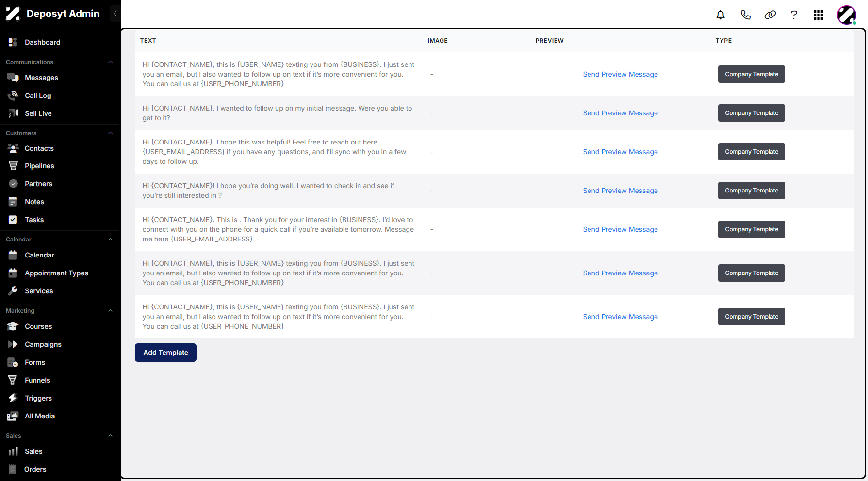Open the help question mark icon
Image resolution: width=868 pixels, height=481 pixels.
(794, 15)
